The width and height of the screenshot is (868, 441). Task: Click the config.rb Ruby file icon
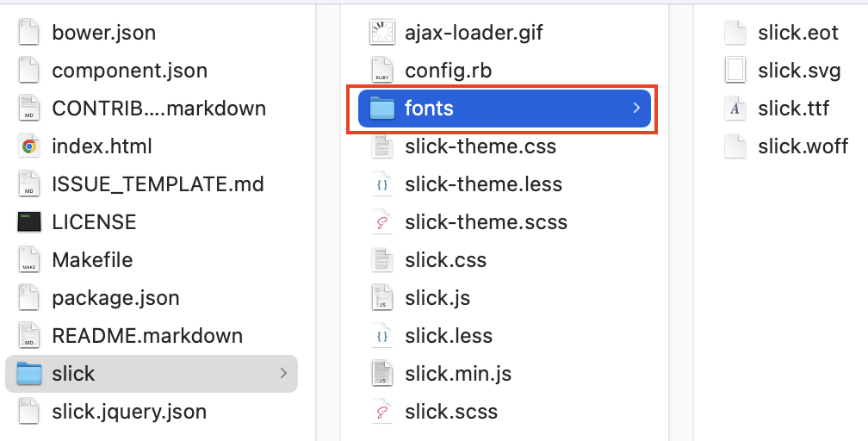(382, 71)
